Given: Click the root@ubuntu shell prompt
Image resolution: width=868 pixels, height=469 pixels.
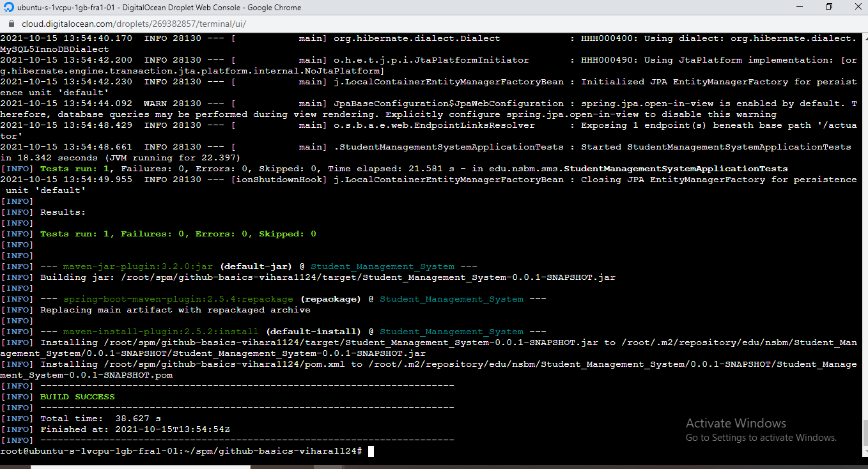Looking at the screenshot, I should click(x=179, y=451).
